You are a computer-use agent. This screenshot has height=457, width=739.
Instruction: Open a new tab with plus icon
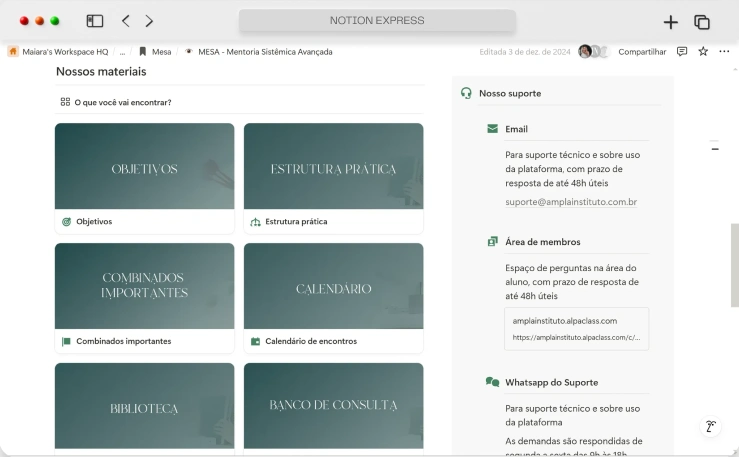click(x=670, y=22)
